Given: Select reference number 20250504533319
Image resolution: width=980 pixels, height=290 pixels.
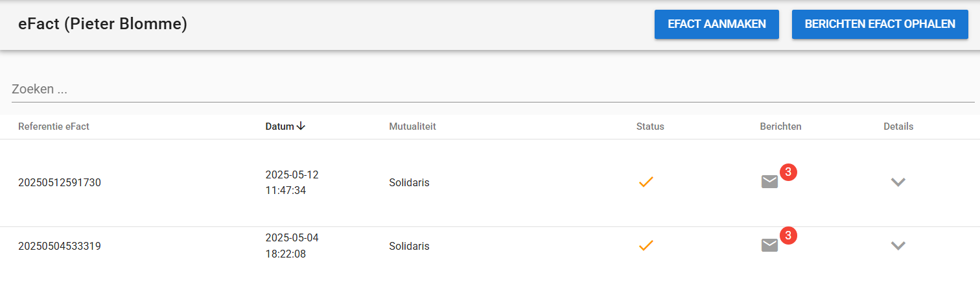Looking at the screenshot, I should pos(60,246).
